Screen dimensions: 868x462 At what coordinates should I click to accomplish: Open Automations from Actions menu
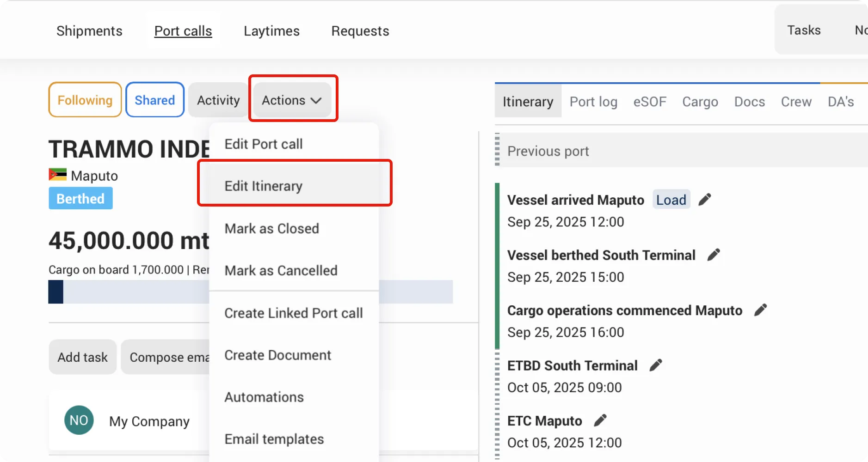coord(294,397)
